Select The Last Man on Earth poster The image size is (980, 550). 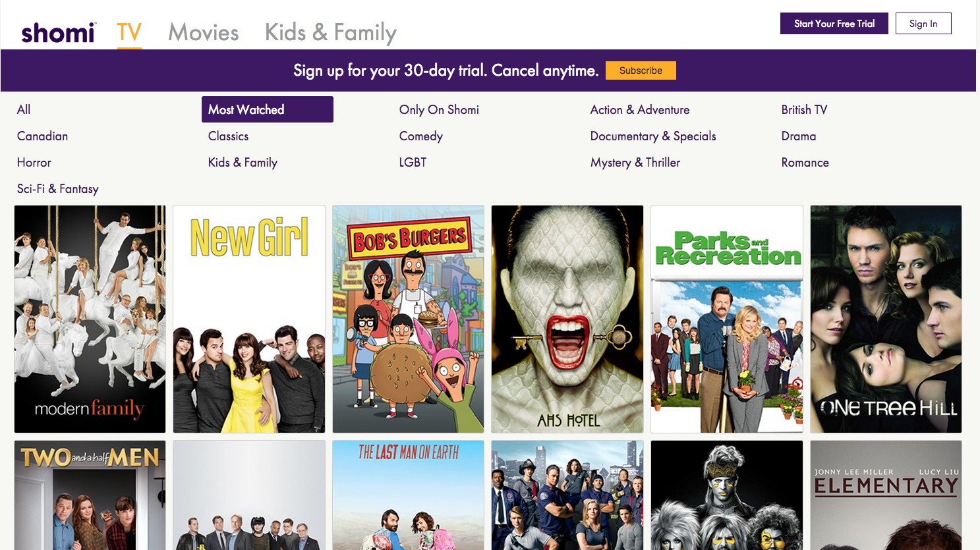click(409, 495)
